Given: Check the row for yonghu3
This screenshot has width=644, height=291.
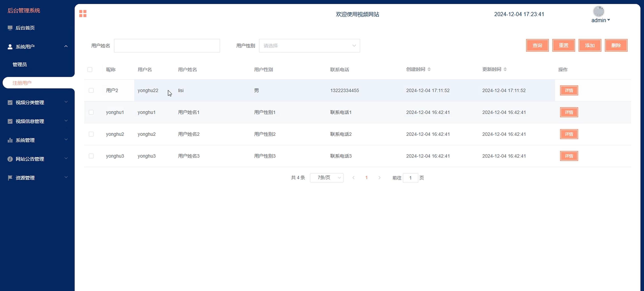Looking at the screenshot, I should pos(91,156).
